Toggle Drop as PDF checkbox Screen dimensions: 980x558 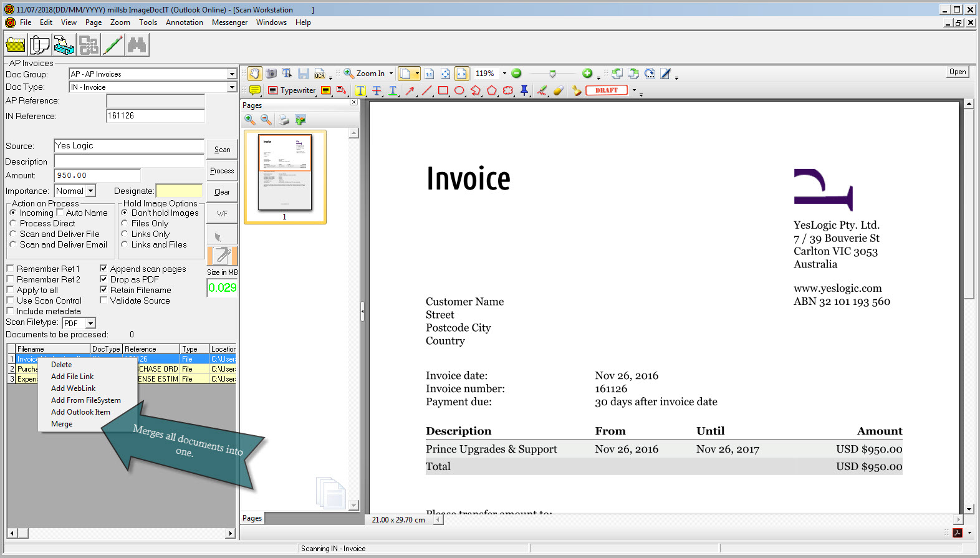[103, 279]
